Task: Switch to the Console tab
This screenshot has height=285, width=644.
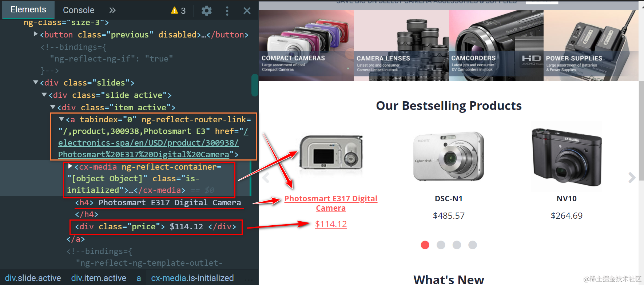Action: (x=79, y=10)
